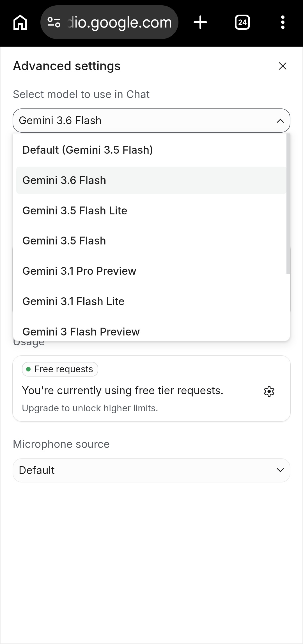
Task: Click the collapse chevron on model selector
Action: coord(280,121)
